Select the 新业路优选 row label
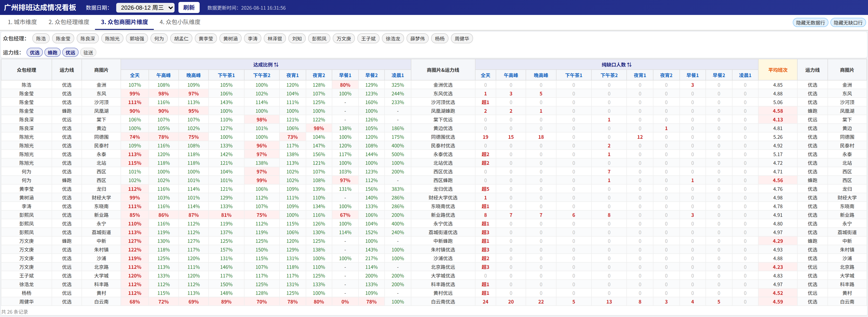 443,215
